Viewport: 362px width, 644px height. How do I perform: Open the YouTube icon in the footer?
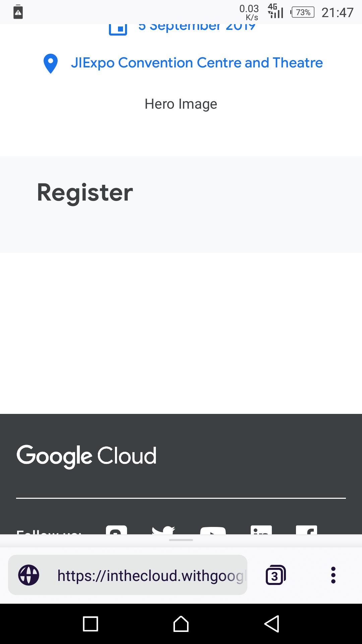[x=213, y=532]
